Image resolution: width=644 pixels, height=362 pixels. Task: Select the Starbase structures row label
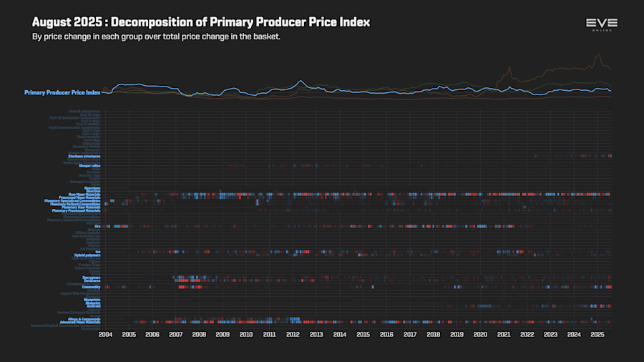[84, 157]
